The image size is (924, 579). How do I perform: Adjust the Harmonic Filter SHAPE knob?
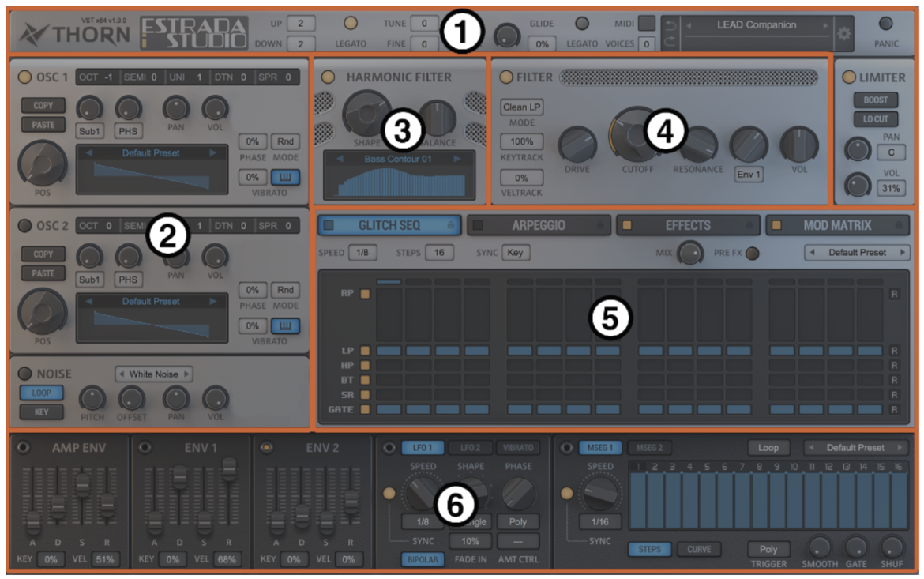pos(366,113)
